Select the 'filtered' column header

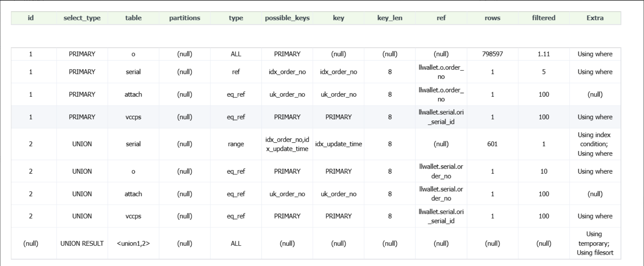[x=544, y=18]
